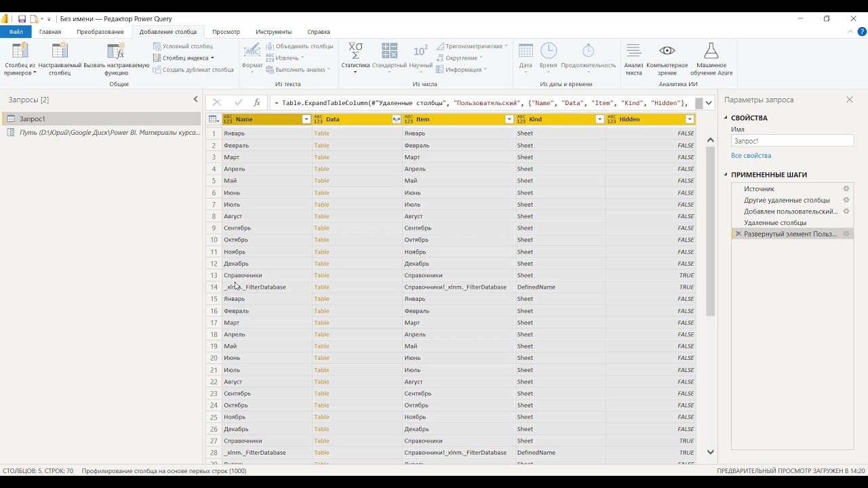Screen dimensions: 868x488
Task: Click the Duration (Продолжительность) icon
Action: click(x=588, y=51)
